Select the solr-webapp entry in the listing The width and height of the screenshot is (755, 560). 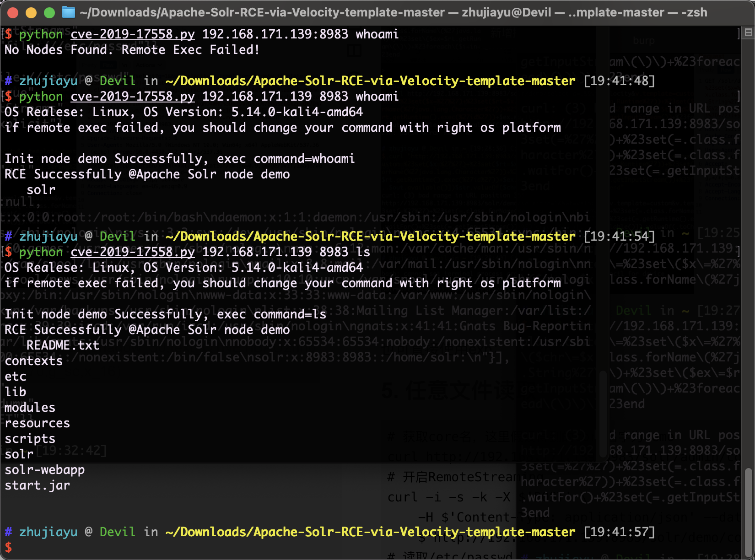[44, 469]
